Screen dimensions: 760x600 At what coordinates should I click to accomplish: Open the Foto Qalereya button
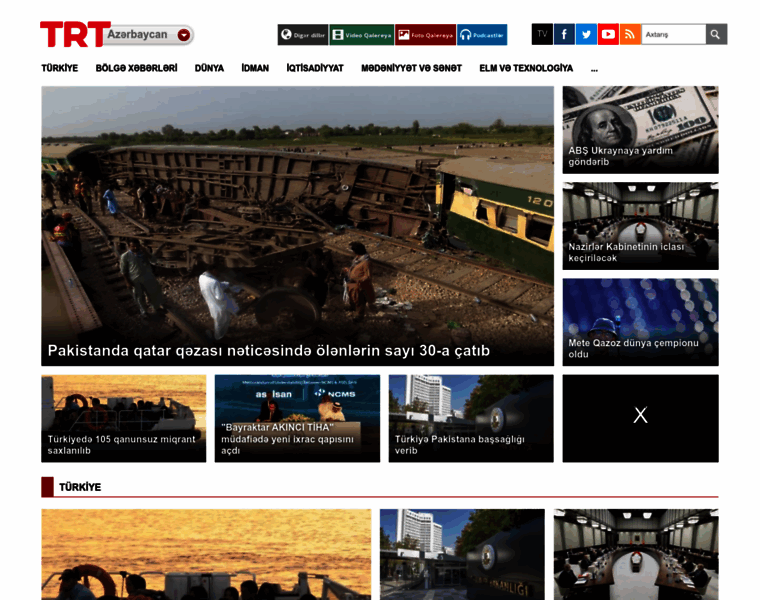426,35
